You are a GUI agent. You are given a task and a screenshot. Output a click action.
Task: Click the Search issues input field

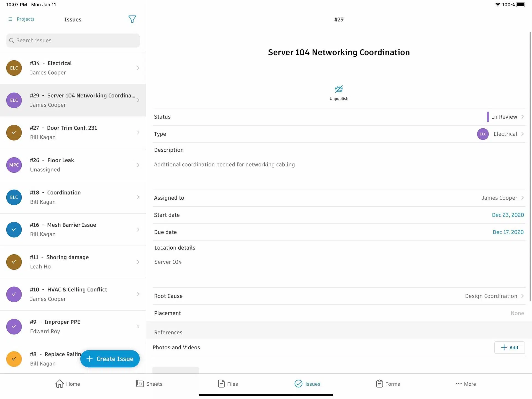[x=73, y=41]
